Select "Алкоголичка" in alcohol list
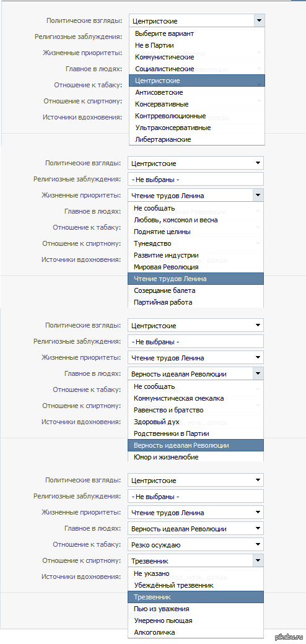 [196, 632]
